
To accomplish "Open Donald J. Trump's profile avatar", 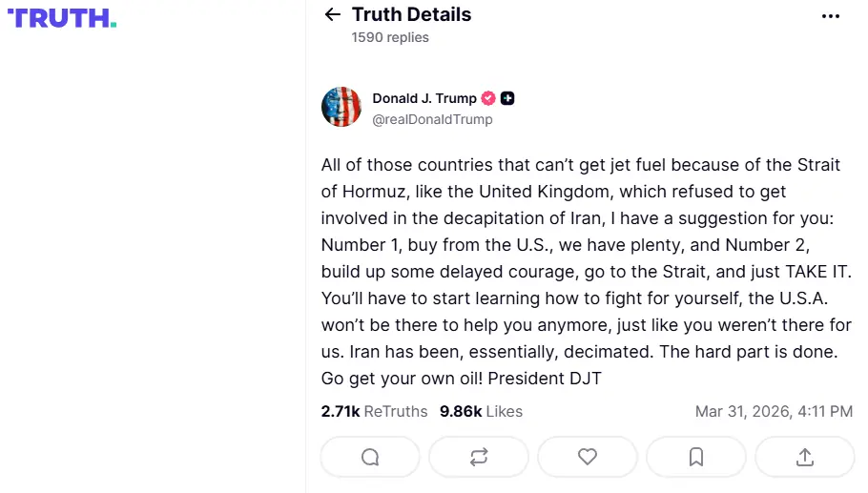I will point(341,107).
